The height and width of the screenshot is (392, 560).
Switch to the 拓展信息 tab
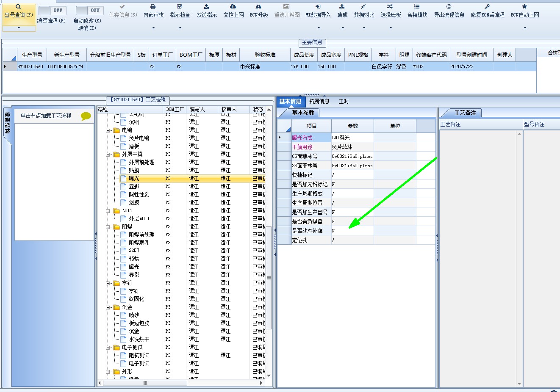click(x=319, y=101)
